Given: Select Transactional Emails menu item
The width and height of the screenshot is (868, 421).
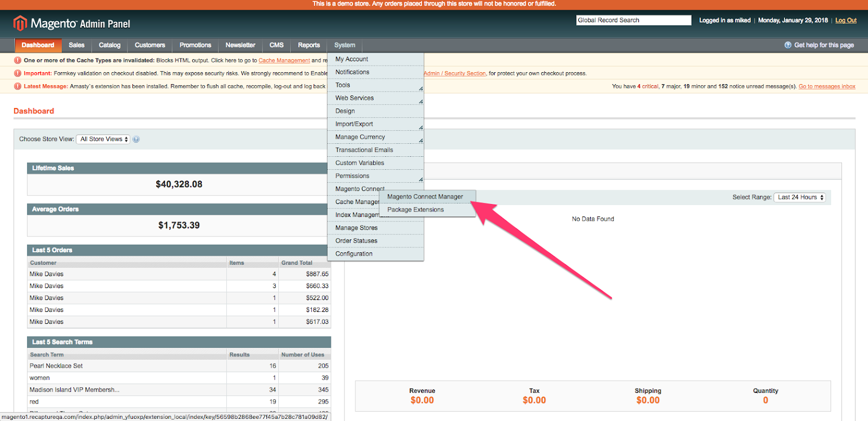Looking at the screenshot, I should [375, 150].
